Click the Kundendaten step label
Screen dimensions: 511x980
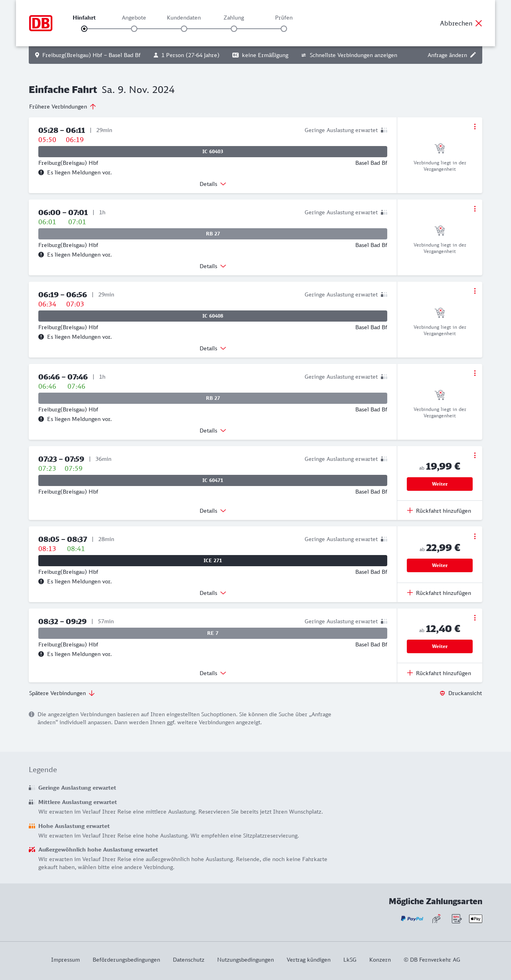point(184,18)
